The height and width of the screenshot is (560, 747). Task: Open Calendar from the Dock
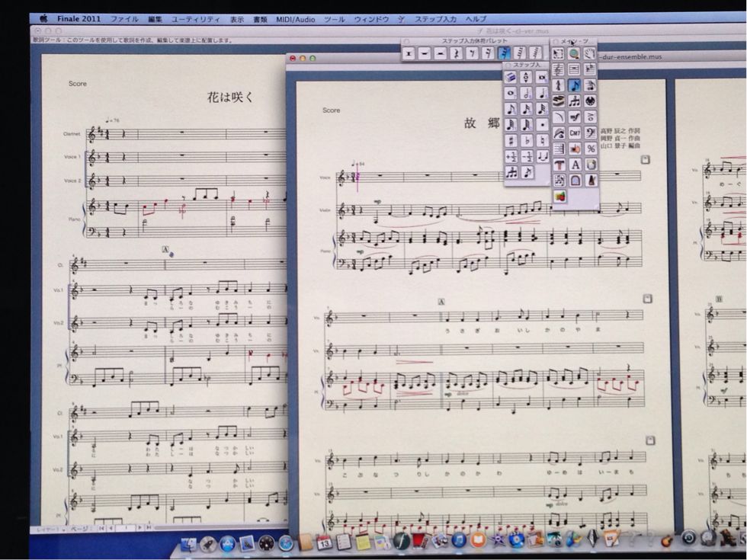pos(325,542)
